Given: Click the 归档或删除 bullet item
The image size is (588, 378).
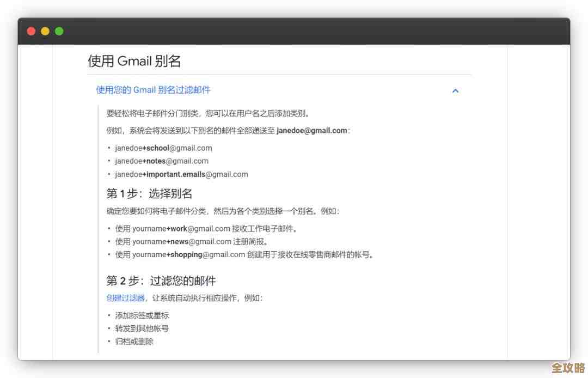Looking at the screenshot, I should (x=134, y=341).
